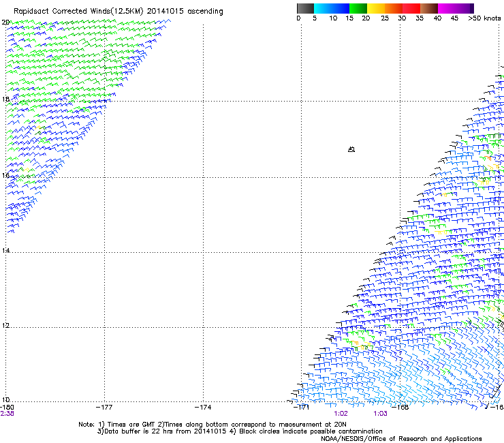Click latitude label 12
The height and width of the screenshot is (443, 504).
pos(5,326)
